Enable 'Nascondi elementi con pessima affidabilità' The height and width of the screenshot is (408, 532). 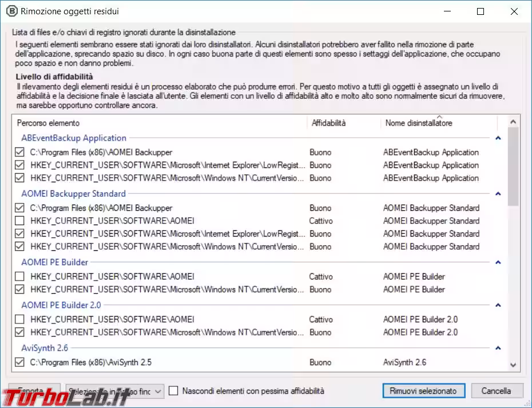coord(174,391)
